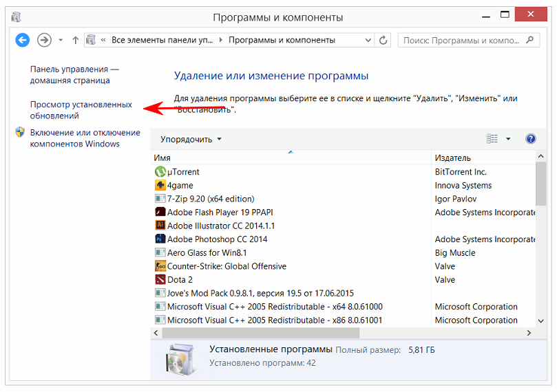
Task: Click the µTorrent program icon
Action: 160,172
